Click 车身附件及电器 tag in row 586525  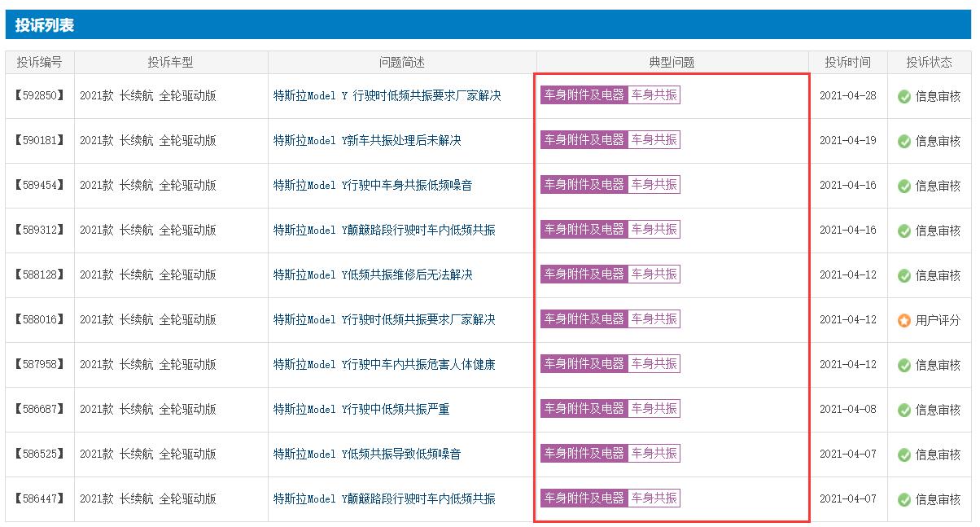(584, 454)
